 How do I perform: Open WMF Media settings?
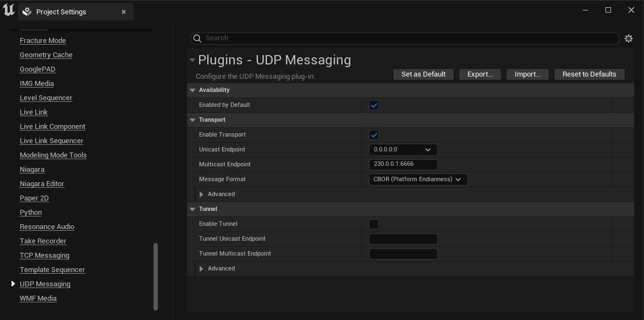(x=38, y=299)
